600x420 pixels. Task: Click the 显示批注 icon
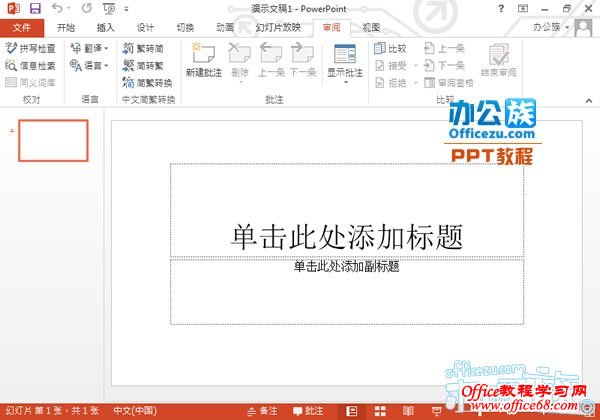(x=345, y=54)
